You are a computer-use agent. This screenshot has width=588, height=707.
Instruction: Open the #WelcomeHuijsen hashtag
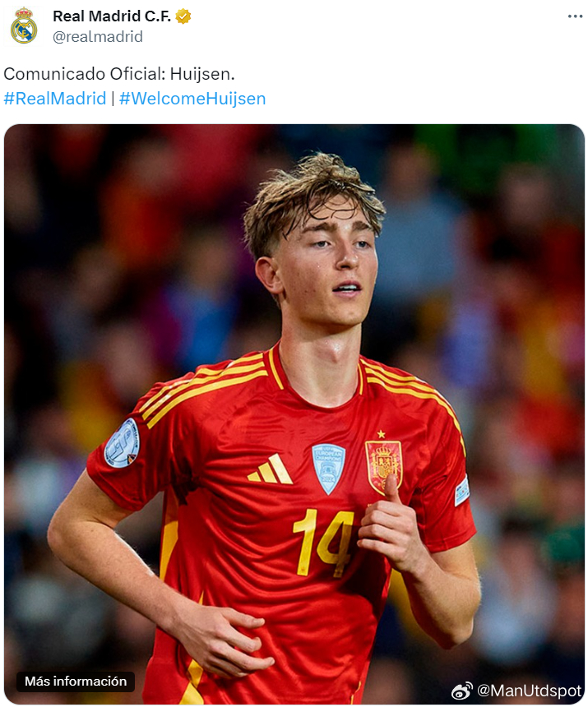[192, 99]
